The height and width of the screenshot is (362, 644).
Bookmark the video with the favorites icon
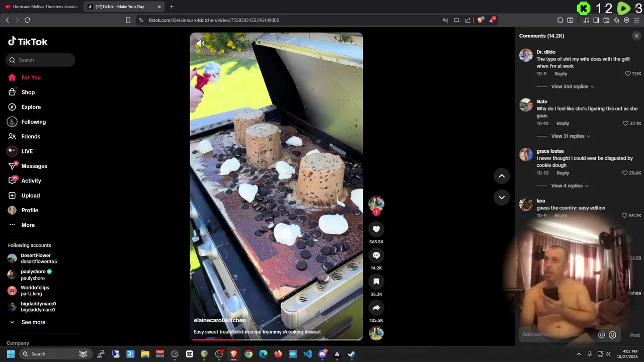tap(376, 282)
